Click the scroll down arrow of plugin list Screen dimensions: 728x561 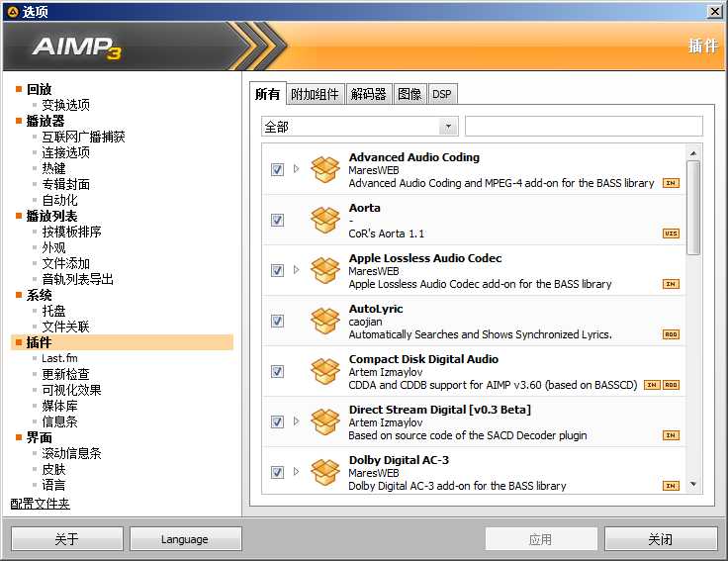click(693, 485)
